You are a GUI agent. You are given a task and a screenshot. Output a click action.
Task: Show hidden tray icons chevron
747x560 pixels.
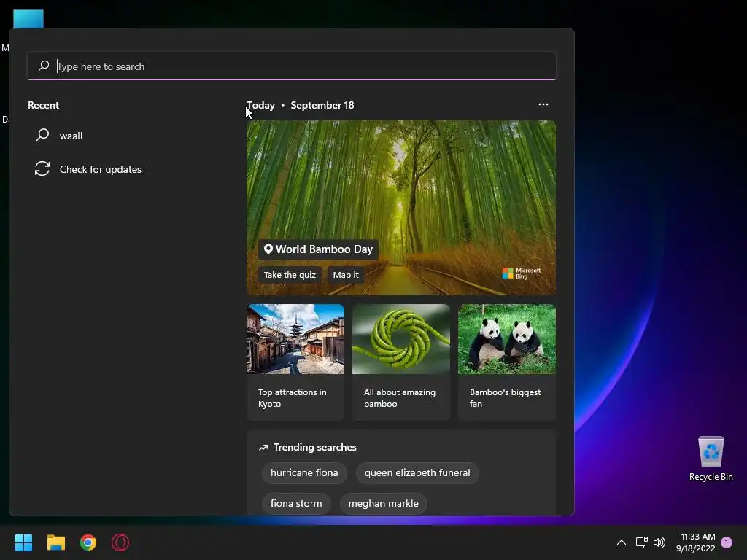(x=622, y=542)
